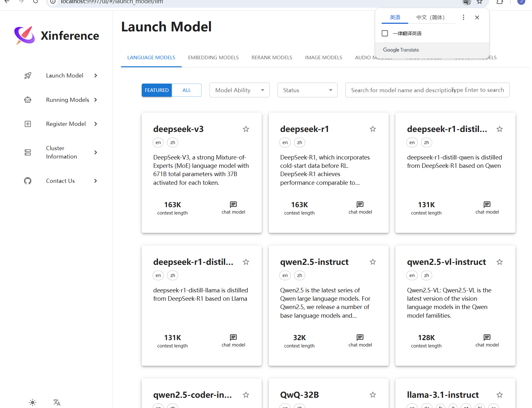This screenshot has height=408, width=532.
Task: Open Running Models from sidebar
Action: [x=67, y=100]
